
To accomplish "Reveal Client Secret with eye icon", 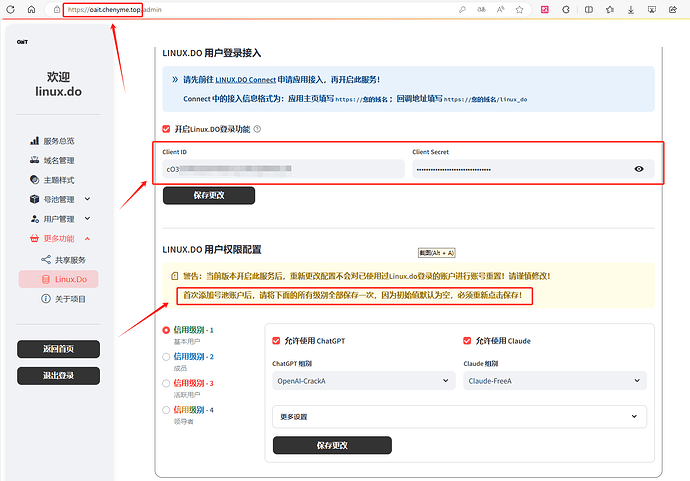I will (639, 169).
